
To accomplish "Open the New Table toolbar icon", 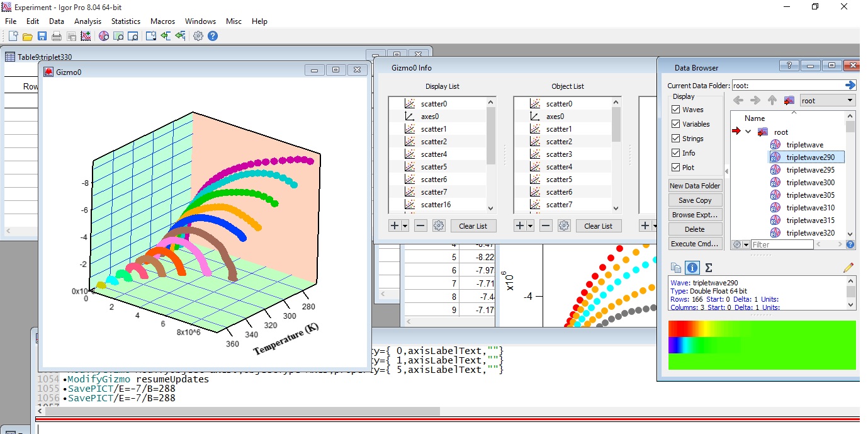I will click(118, 36).
